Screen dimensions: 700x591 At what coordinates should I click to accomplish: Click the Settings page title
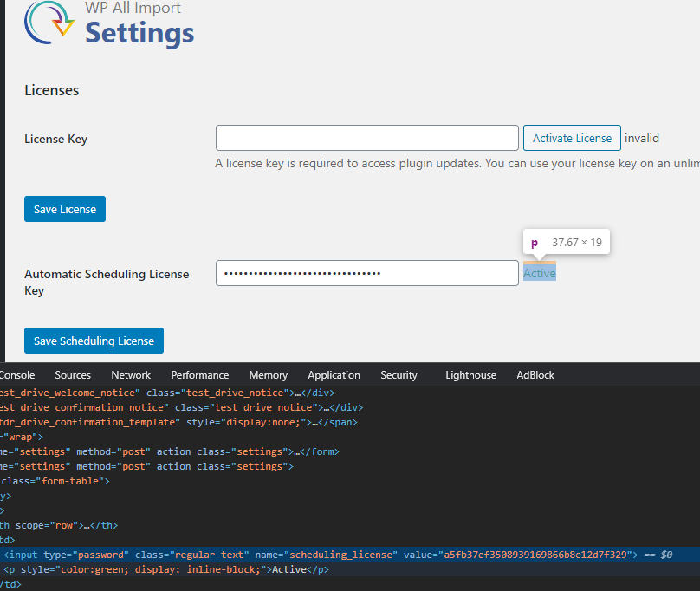pyautogui.click(x=139, y=34)
